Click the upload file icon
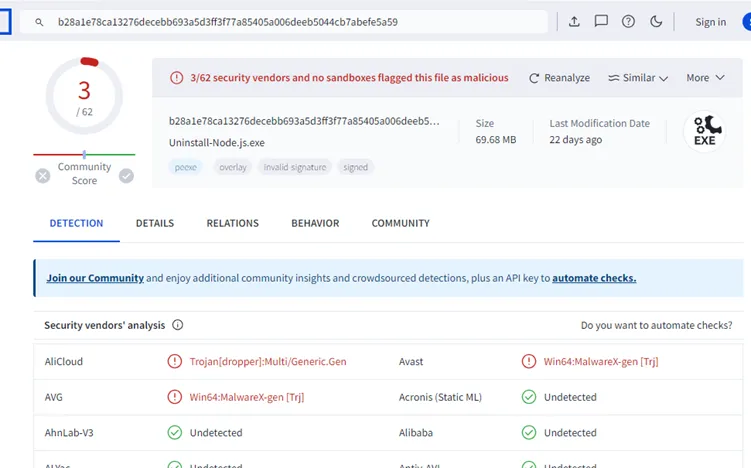Viewport: 751px width, 468px height. pos(574,22)
